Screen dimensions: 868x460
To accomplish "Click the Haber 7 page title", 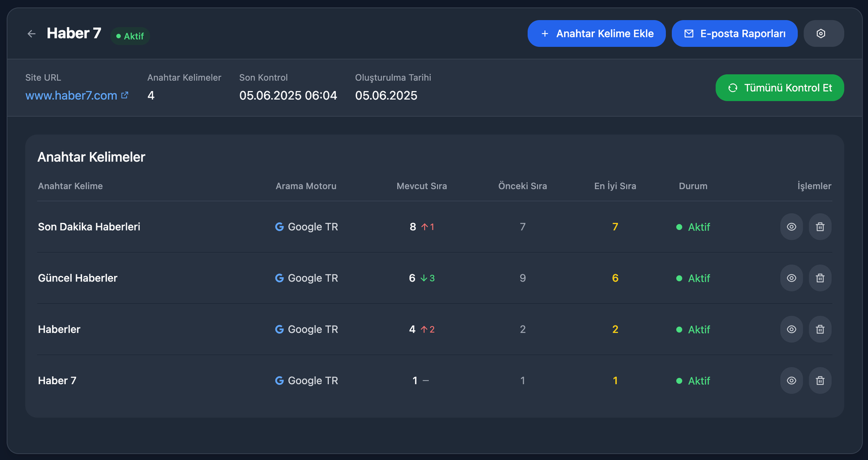I will [x=74, y=34].
